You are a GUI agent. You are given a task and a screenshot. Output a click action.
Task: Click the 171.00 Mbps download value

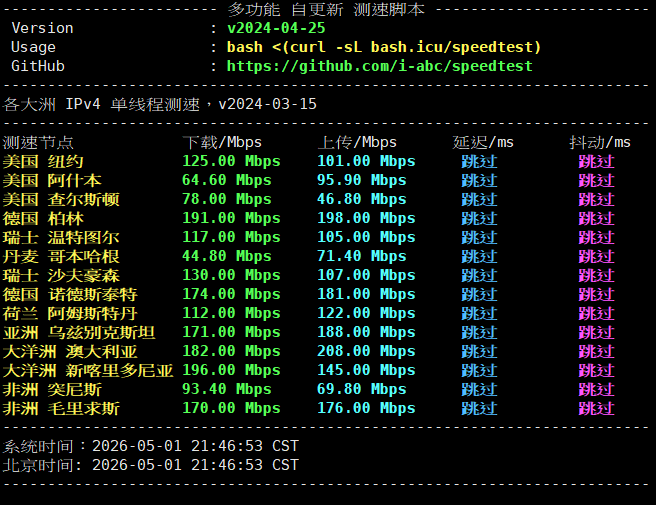pos(231,332)
